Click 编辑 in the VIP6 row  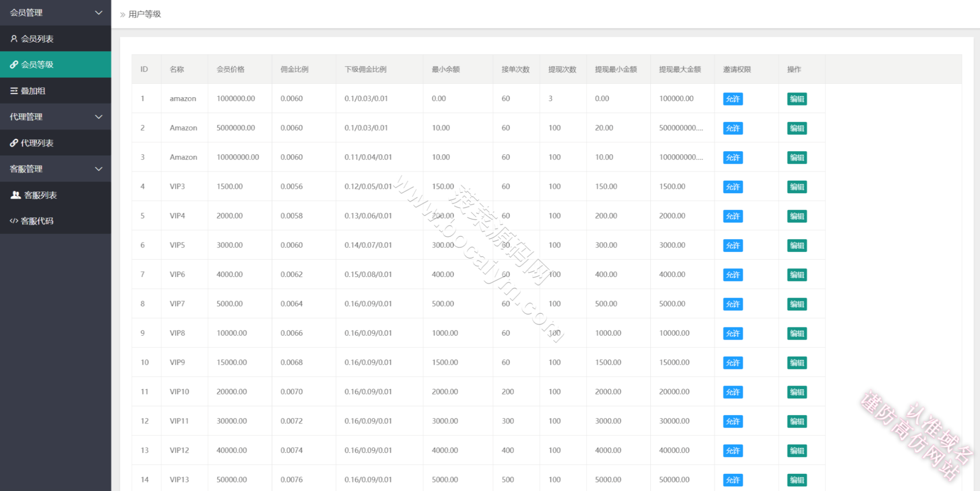[797, 275]
